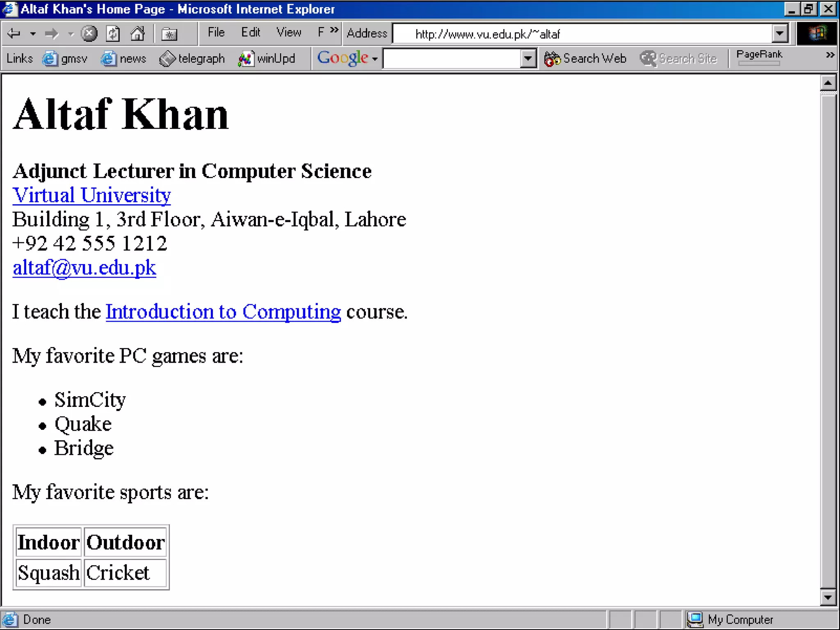Image resolution: width=840 pixels, height=630 pixels.
Task: Open the View menu
Action: 289,32
